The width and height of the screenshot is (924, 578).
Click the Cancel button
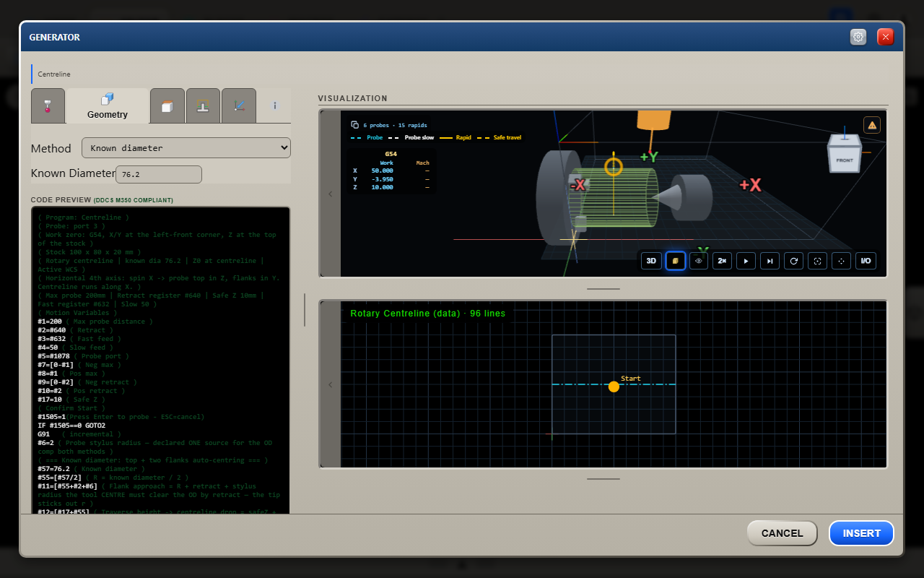(x=783, y=533)
